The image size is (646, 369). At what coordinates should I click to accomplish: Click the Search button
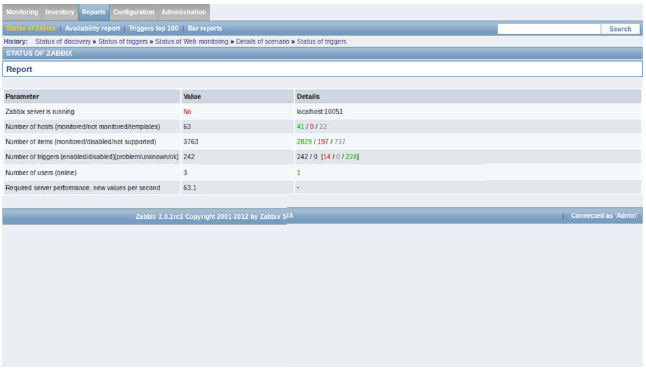coord(620,29)
